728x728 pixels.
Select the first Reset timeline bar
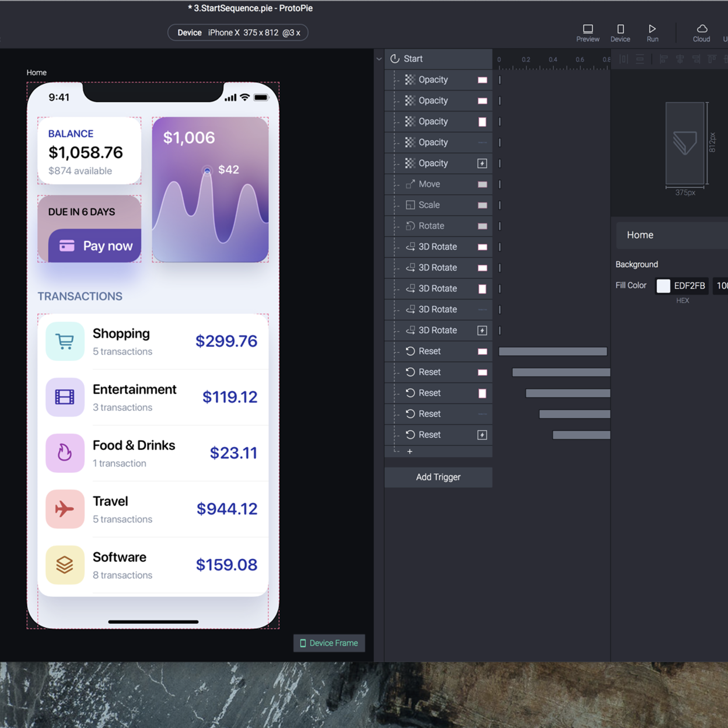point(552,351)
